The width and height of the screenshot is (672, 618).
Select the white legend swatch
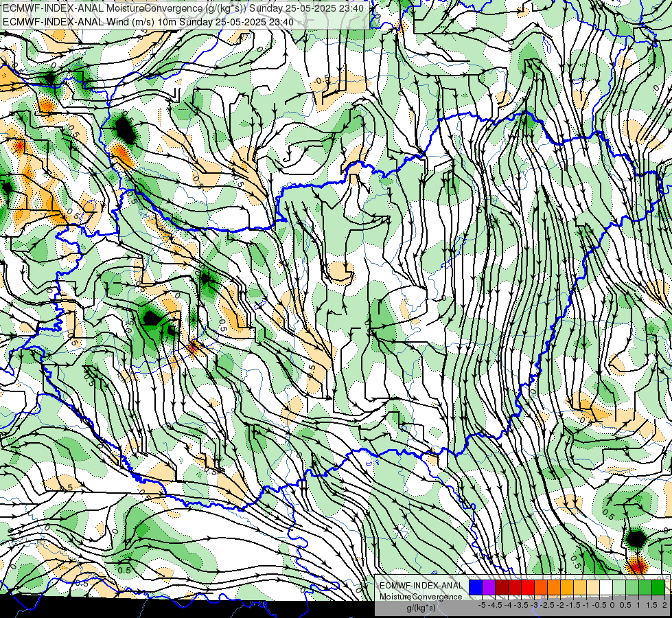(x=606, y=588)
